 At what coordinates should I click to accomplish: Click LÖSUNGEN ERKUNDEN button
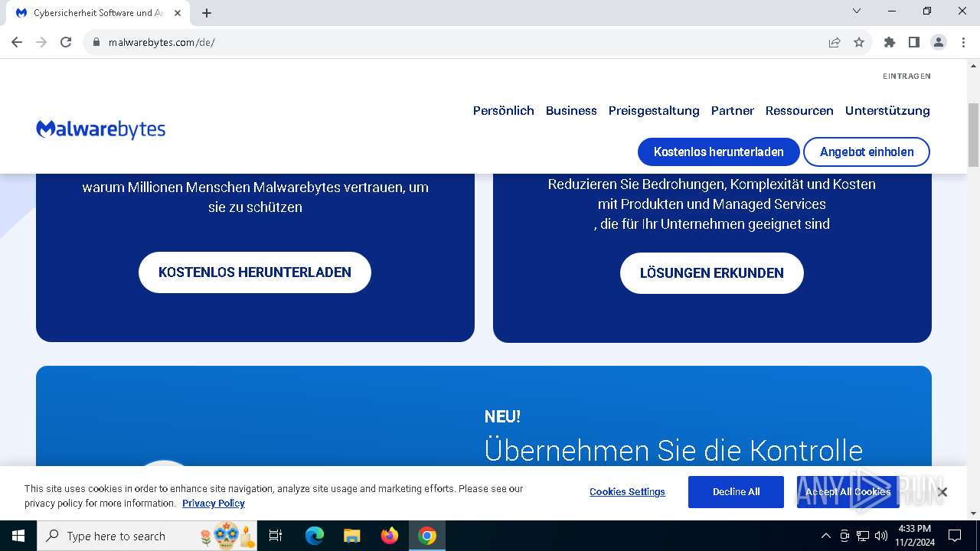pos(712,272)
